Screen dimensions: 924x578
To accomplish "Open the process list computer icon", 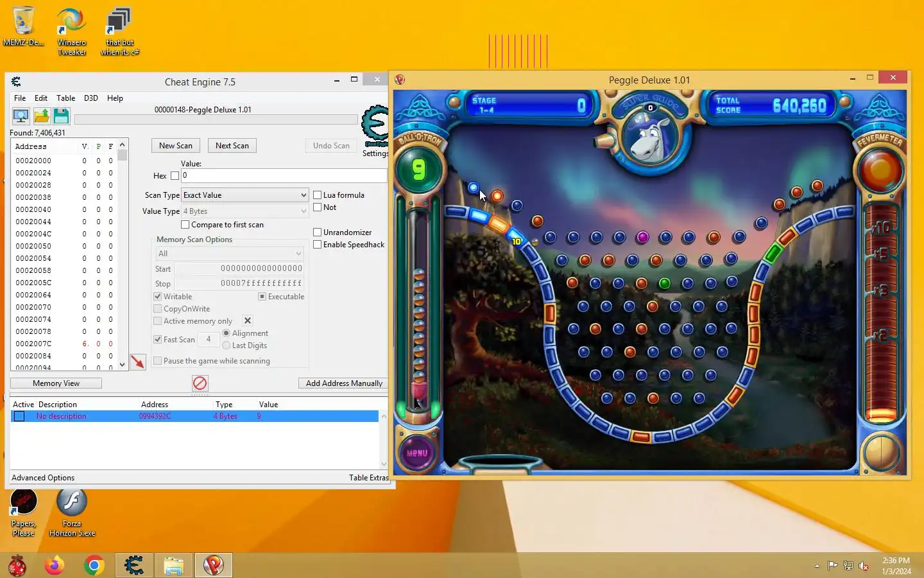I will [x=21, y=116].
